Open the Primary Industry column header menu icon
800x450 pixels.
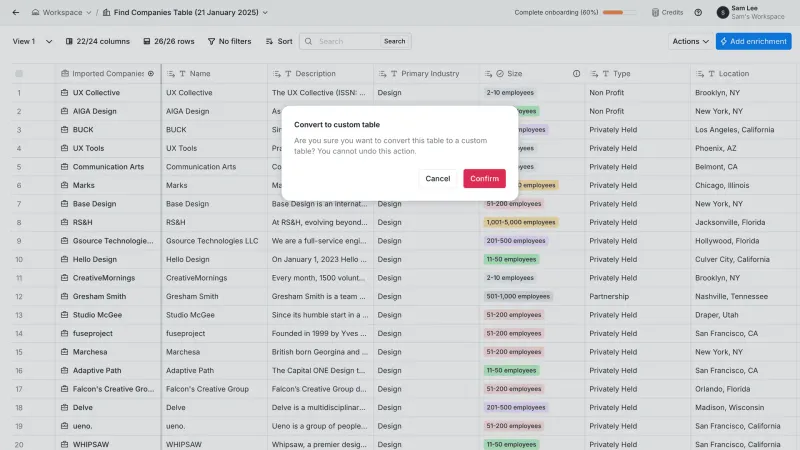tap(382, 73)
